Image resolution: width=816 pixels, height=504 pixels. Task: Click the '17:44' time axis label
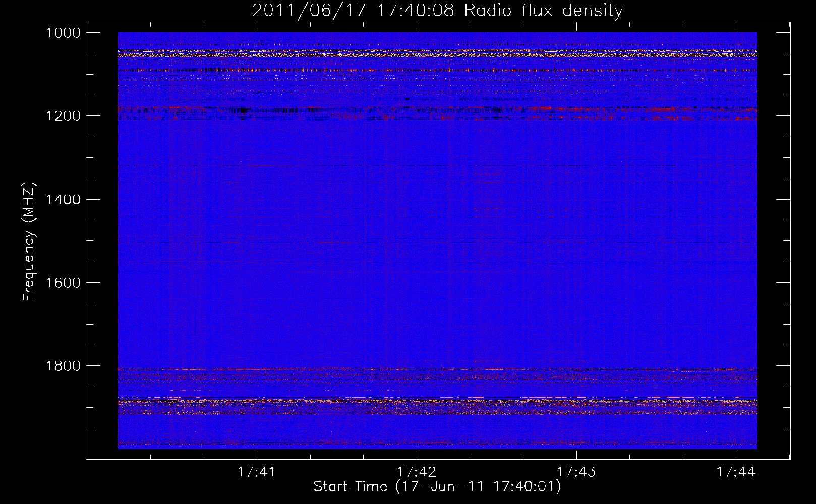pyautogui.click(x=736, y=472)
